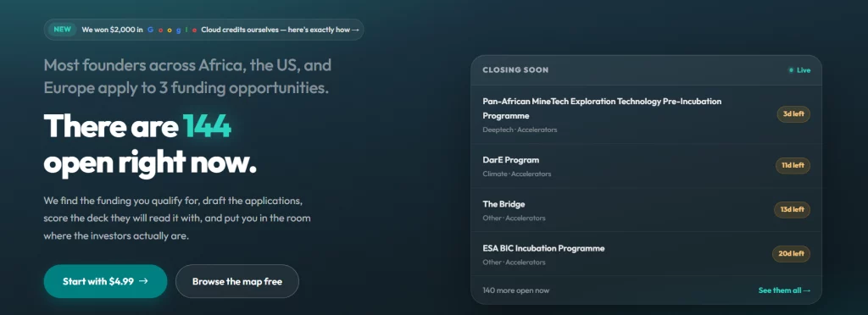Image resolution: width=868 pixels, height=315 pixels.
Task: Open The Bridge listing
Action: pos(646,210)
